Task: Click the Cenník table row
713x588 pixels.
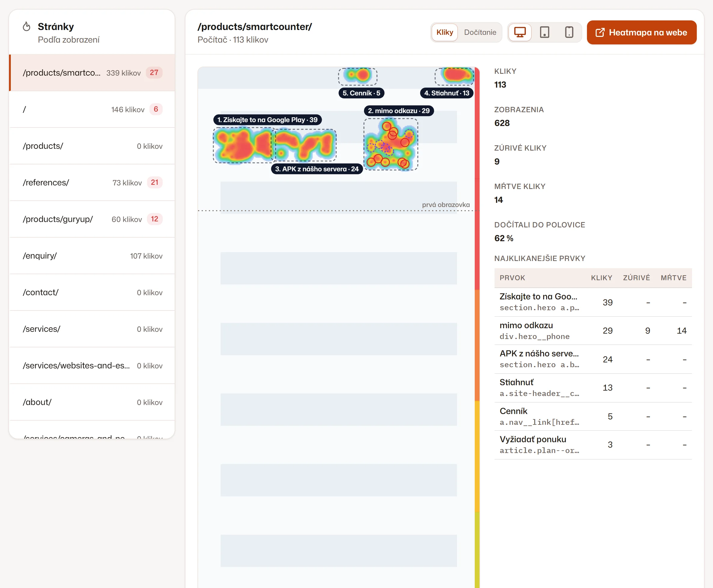Action: (593, 417)
